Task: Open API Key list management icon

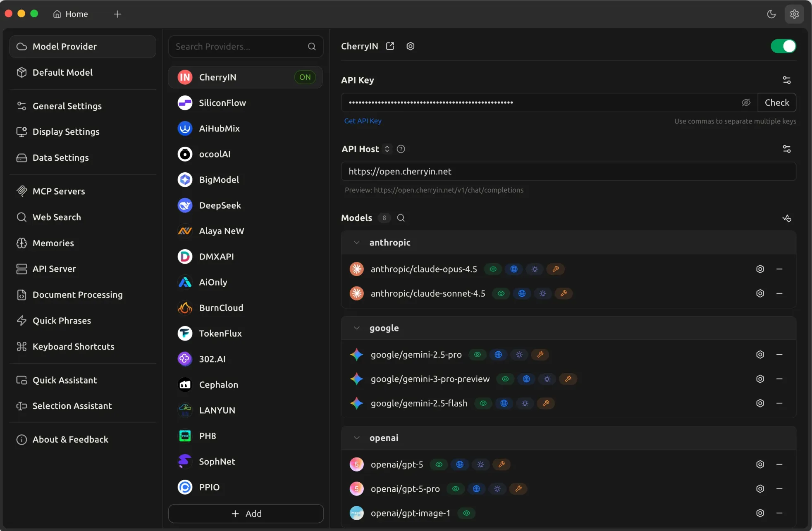Action: click(786, 80)
